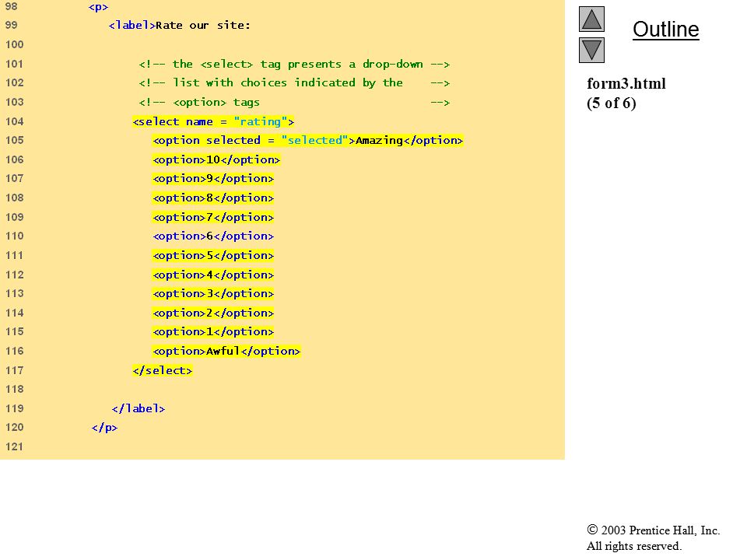The image size is (747, 560).
Task: Click the 2003 Prentice Hall copyright text
Action: (x=653, y=530)
